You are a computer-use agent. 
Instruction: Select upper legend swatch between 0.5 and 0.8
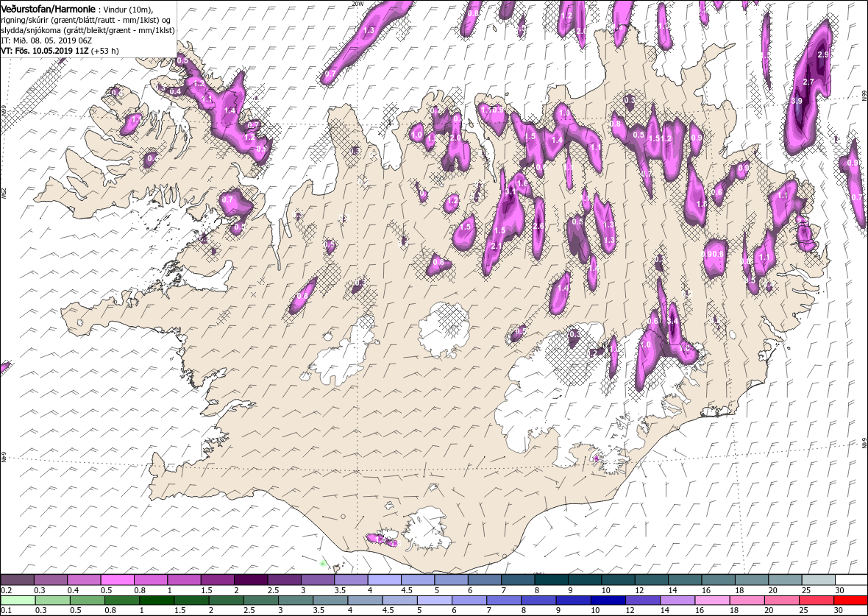pos(118,580)
